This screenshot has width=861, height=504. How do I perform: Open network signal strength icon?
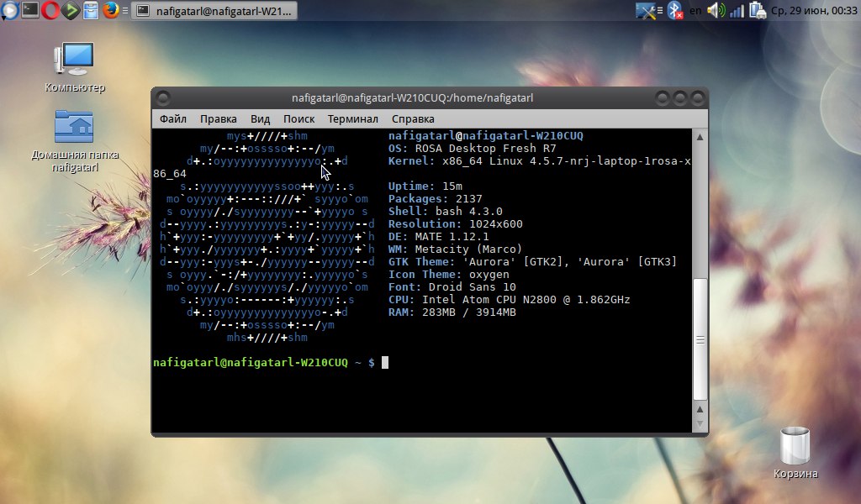coord(737,10)
